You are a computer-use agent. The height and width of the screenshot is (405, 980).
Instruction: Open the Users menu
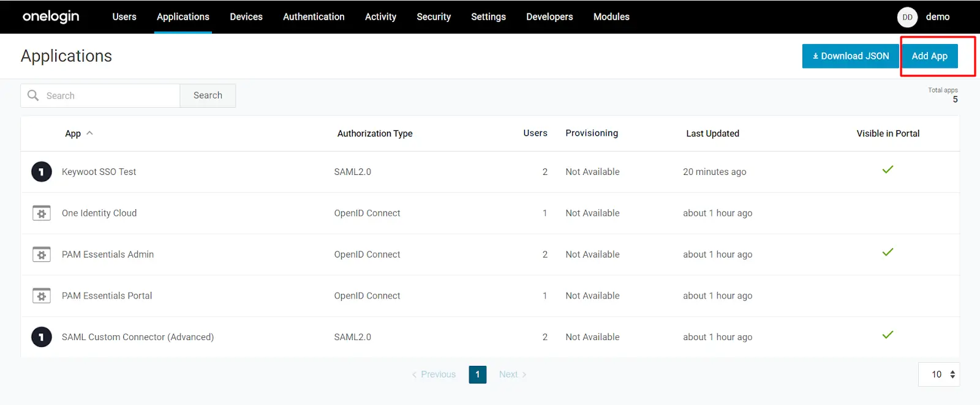coord(124,17)
